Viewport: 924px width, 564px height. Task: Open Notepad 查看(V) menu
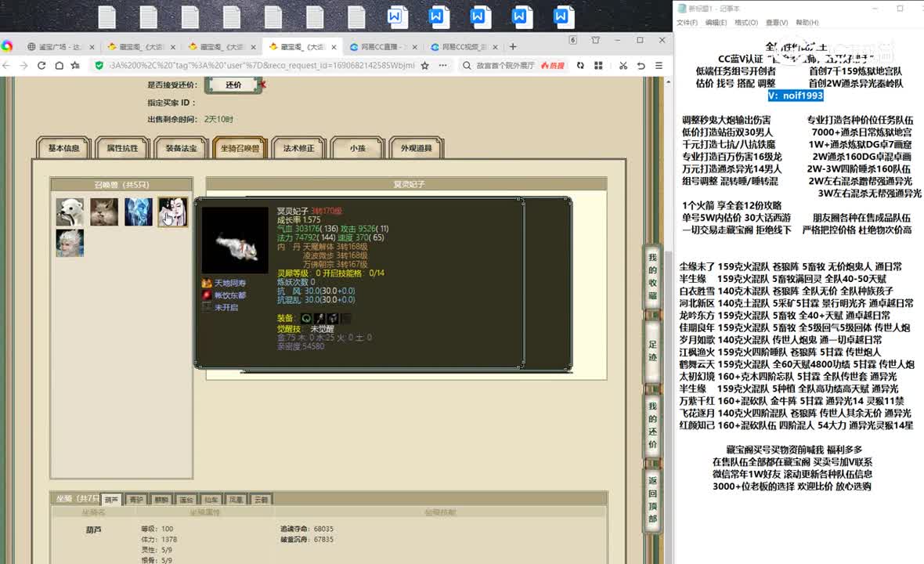tap(777, 23)
